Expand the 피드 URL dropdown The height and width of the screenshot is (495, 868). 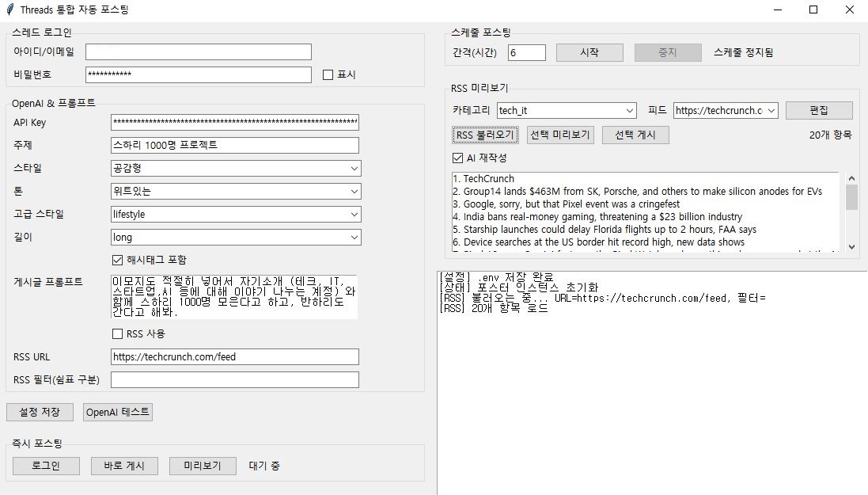coord(726,111)
